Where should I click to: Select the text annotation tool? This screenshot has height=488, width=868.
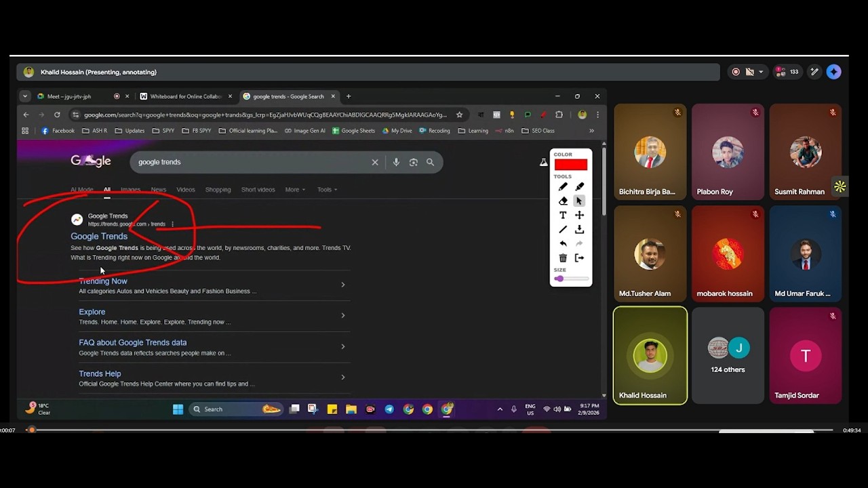point(563,215)
